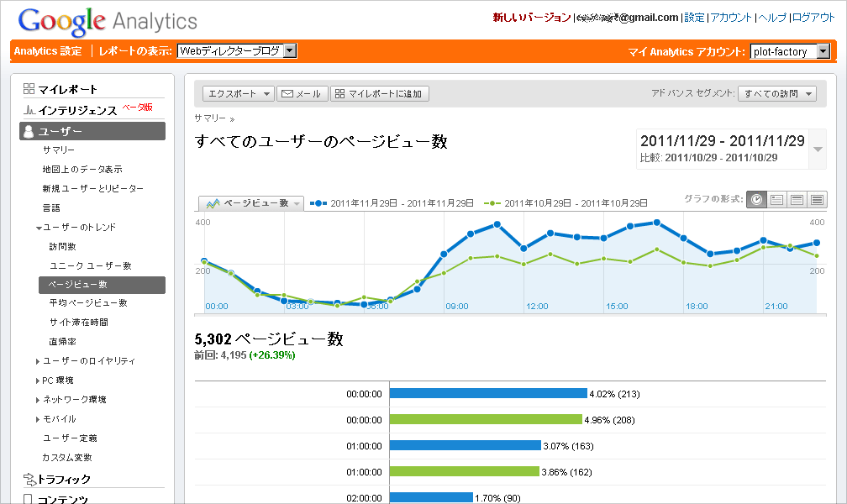
Task: Click Analytics 設定 in orange bar
Action: [48, 51]
